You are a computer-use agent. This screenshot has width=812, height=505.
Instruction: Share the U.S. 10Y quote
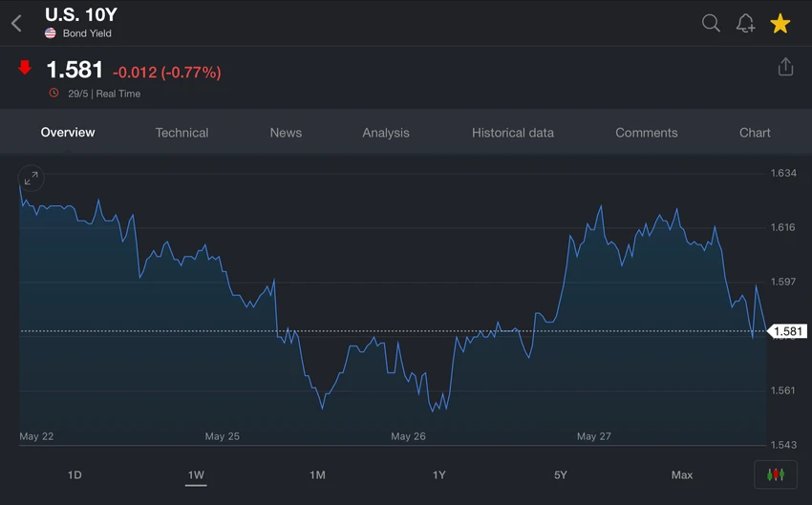[x=785, y=67]
